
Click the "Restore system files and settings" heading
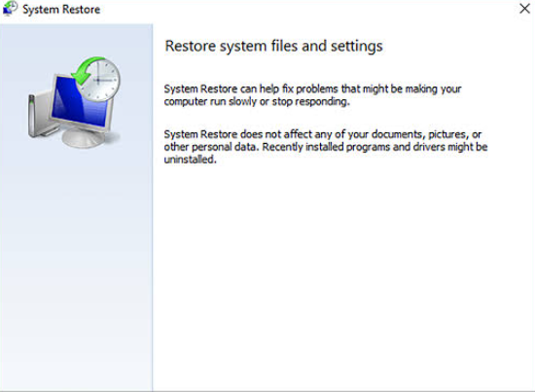coord(273,46)
